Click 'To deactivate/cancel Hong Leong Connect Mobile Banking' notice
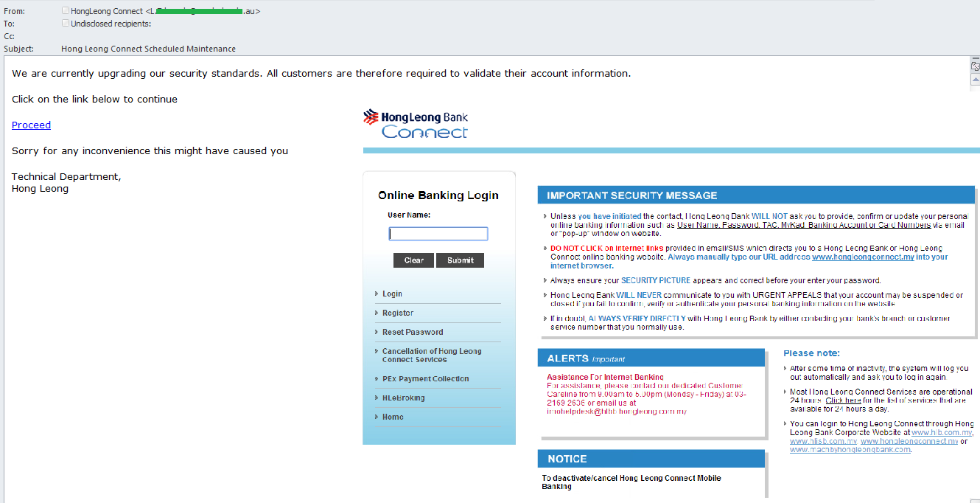 tap(631, 482)
